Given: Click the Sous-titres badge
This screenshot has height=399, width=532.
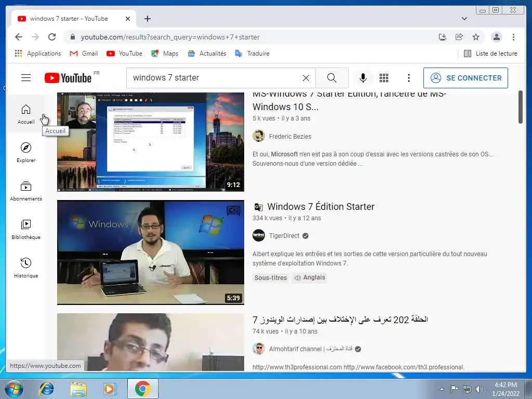Looking at the screenshot, I should (x=270, y=277).
